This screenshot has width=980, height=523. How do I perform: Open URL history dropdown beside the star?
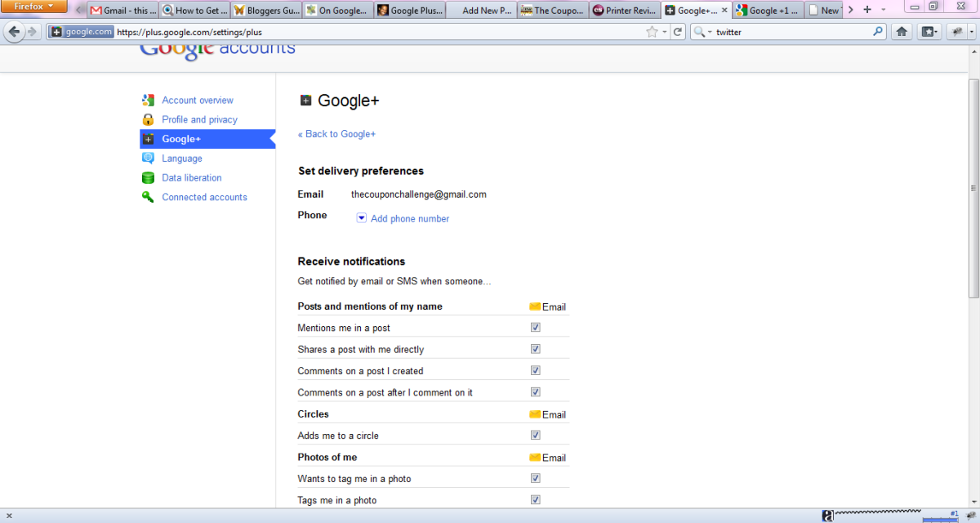click(665, 32)
